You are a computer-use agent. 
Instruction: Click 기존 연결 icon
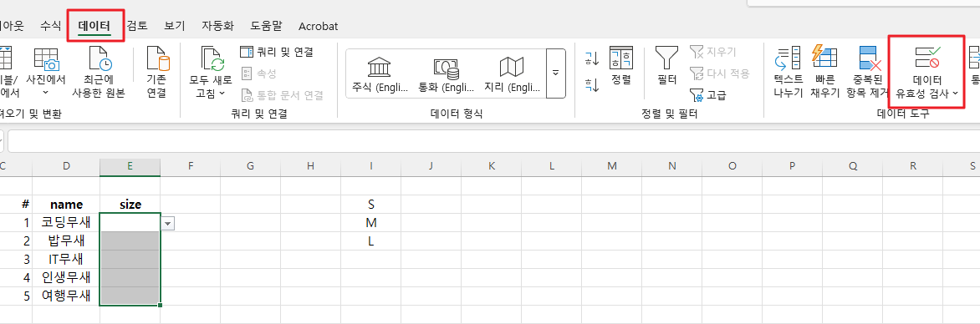tap(157, 58)
